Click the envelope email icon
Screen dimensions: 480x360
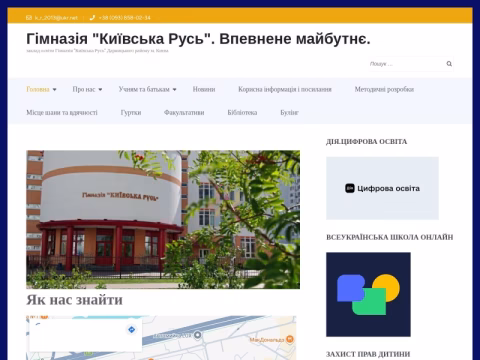29,18
